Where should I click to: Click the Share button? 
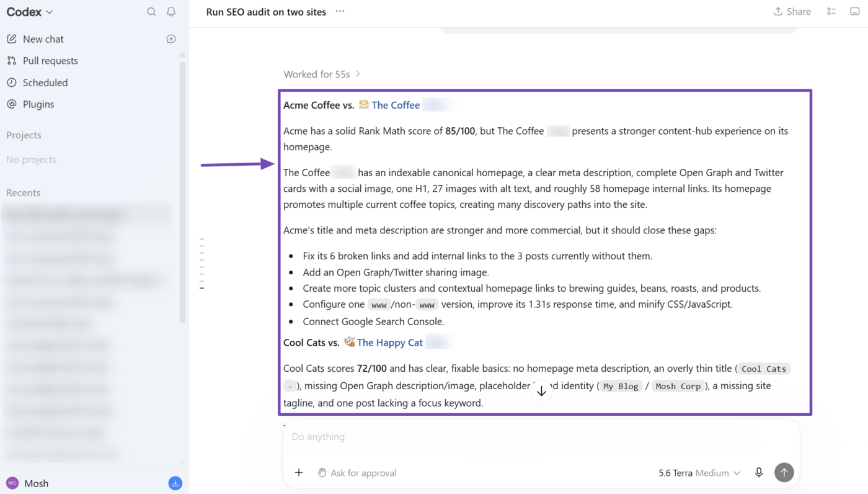792,11
